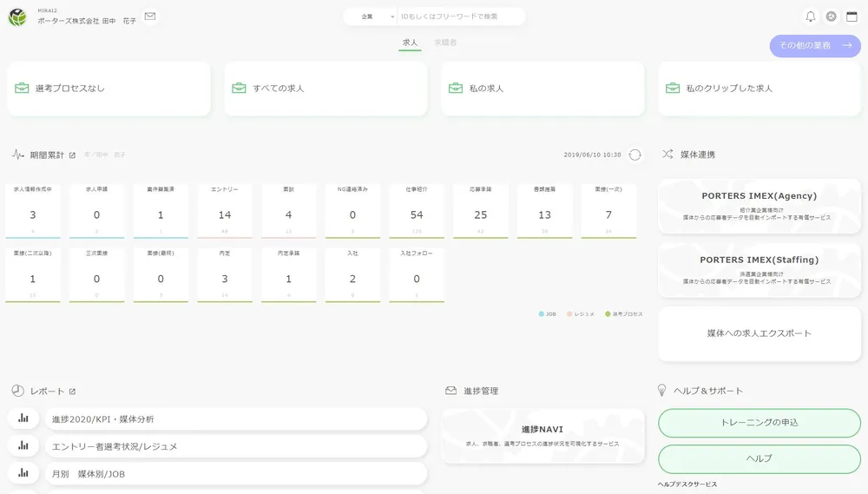
Task: Open the settings gear icon
Action: point(832,16)
